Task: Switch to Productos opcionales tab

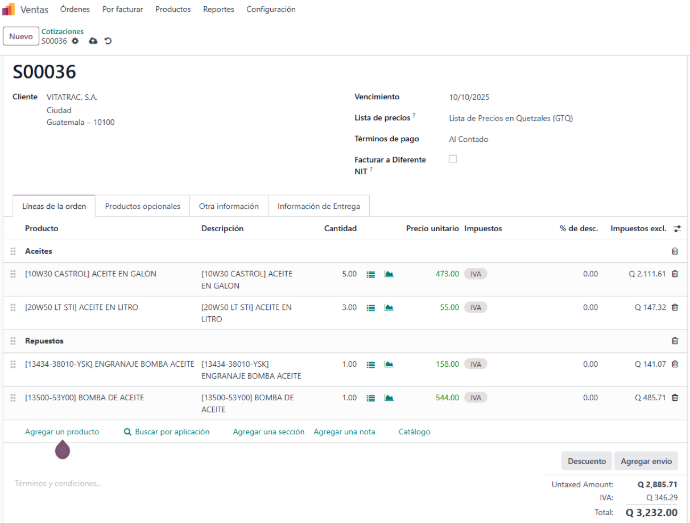Action: (x=142, y=206)
